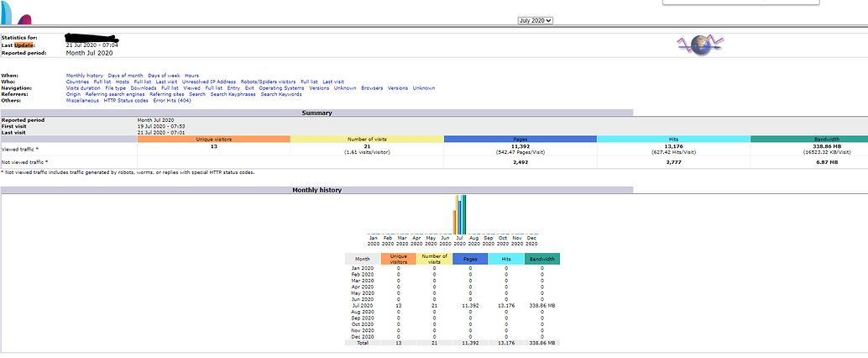Open the Entry pages link
Viewport: 868px width, 358px height.
point(233,88)
